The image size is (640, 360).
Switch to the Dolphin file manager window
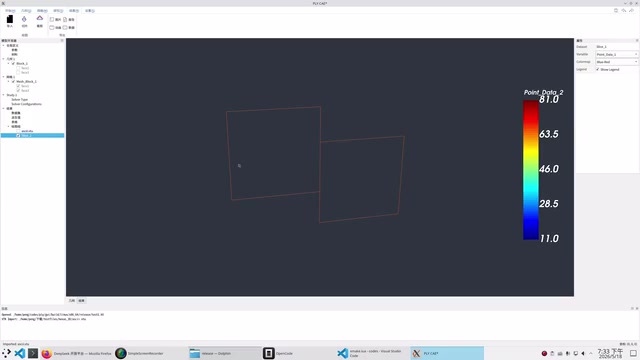224,353
